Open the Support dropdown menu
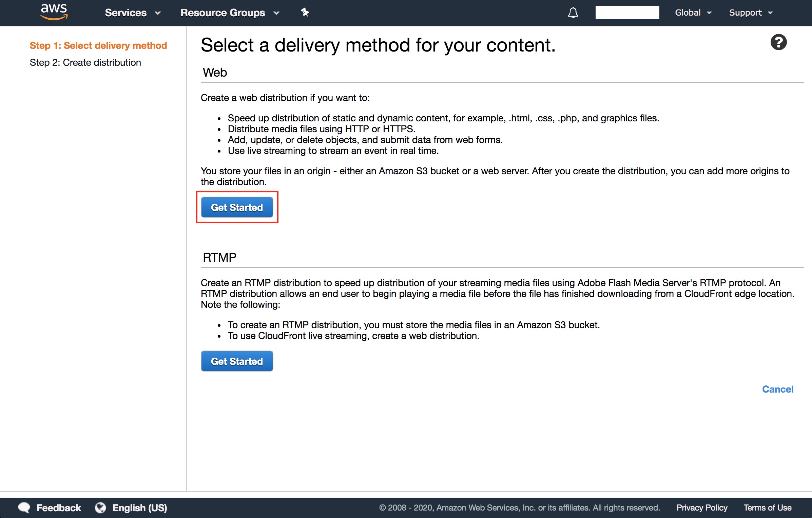The height and width of the screenshot is (518, 812). [x=751, y=13]
